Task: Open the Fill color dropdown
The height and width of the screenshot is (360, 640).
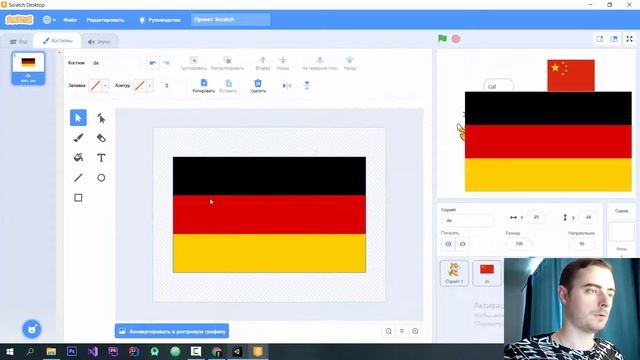Action: pyautogui.click(x=105, y=86)
